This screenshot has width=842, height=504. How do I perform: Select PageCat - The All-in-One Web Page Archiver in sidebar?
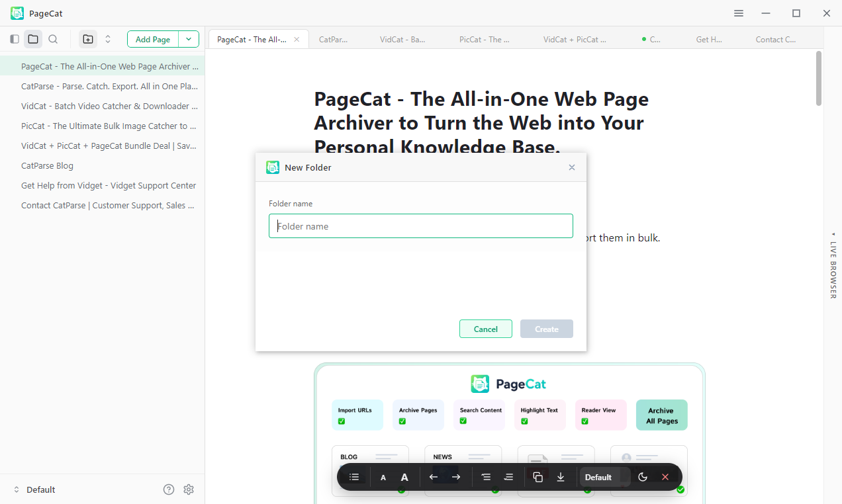102,66
